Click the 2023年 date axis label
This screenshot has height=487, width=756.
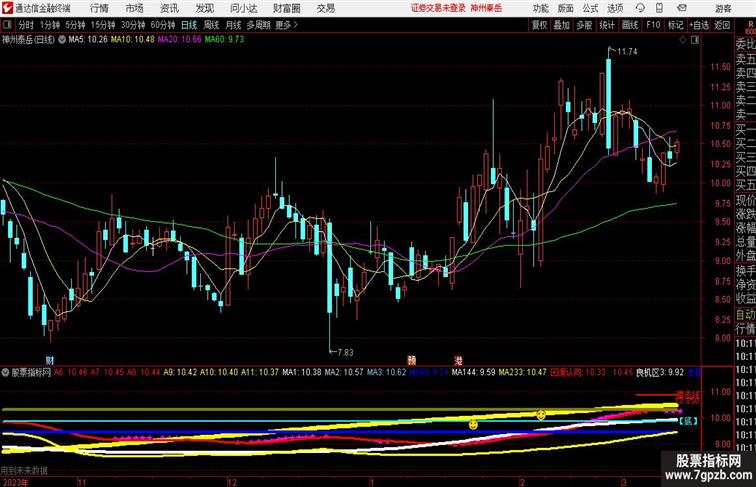click(x=14, y=482)
